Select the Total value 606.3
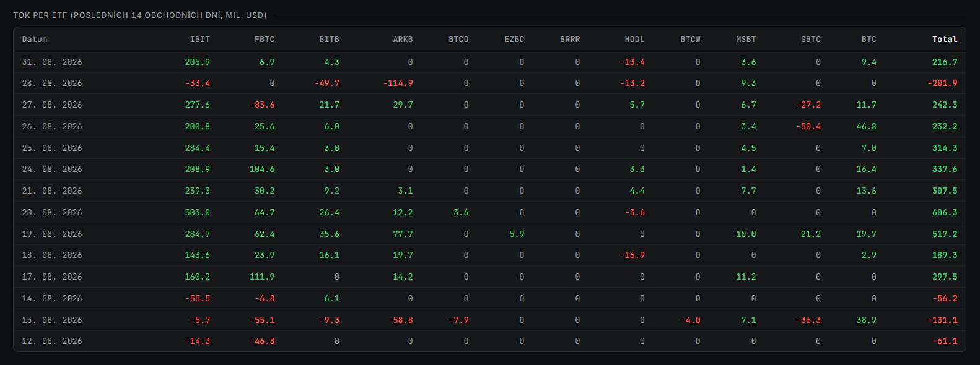The image size is (980, 365). tap(945, 212)
